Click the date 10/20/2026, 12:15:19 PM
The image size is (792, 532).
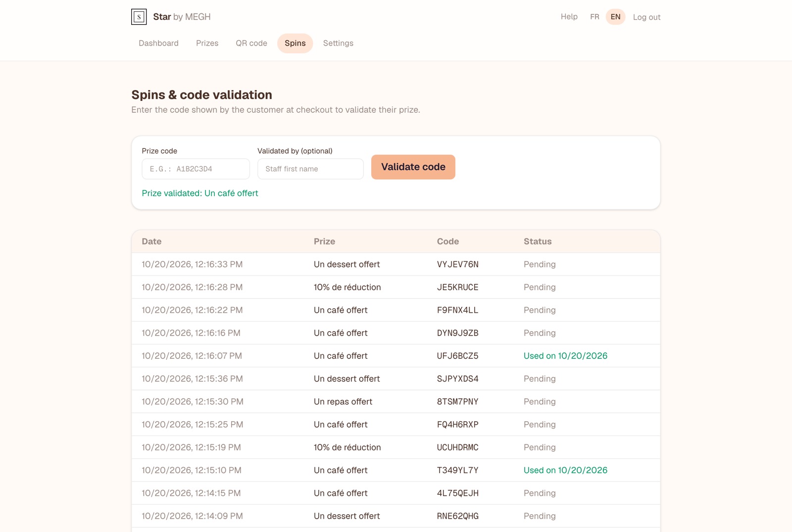pyautogui.click(x=191, y=447)
